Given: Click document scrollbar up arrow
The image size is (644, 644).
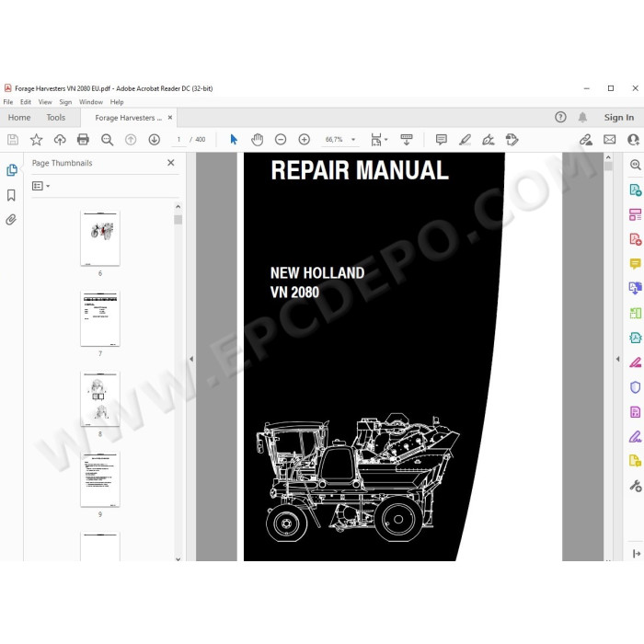Looking at the screenshot, I should pyautogui.click(x=608, y=157).
